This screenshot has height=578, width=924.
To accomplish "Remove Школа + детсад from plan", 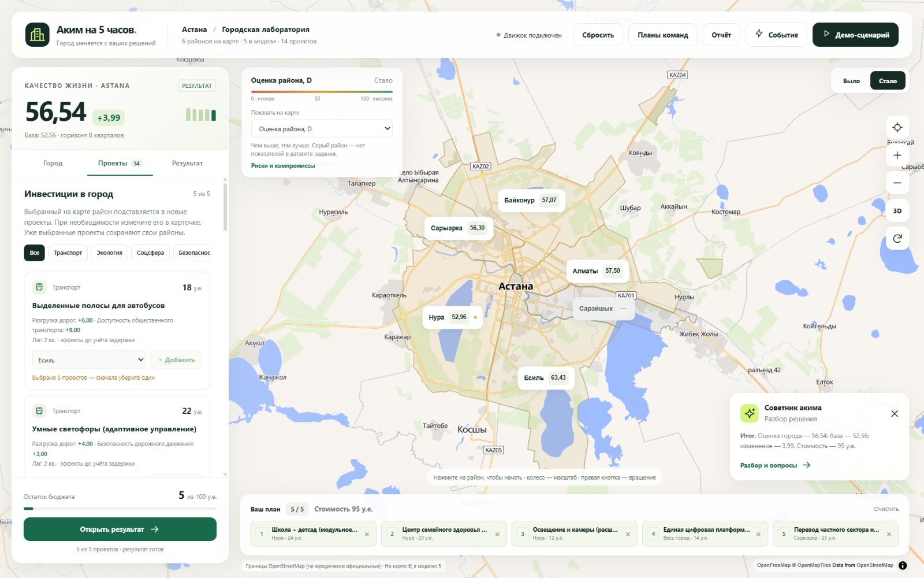I will tap(367, 534).
